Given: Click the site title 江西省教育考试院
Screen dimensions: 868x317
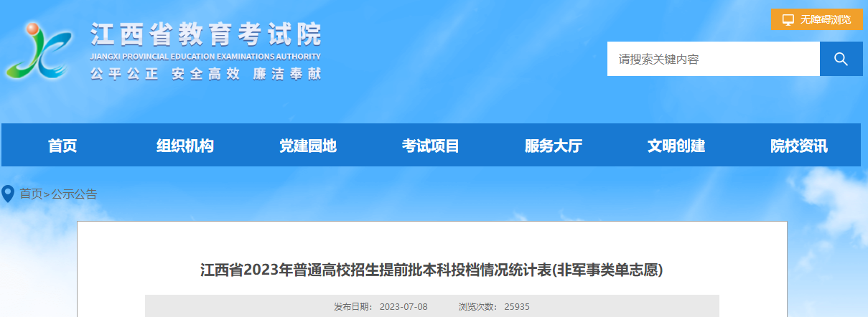Looking at the screenshot, I should [206, 34].
